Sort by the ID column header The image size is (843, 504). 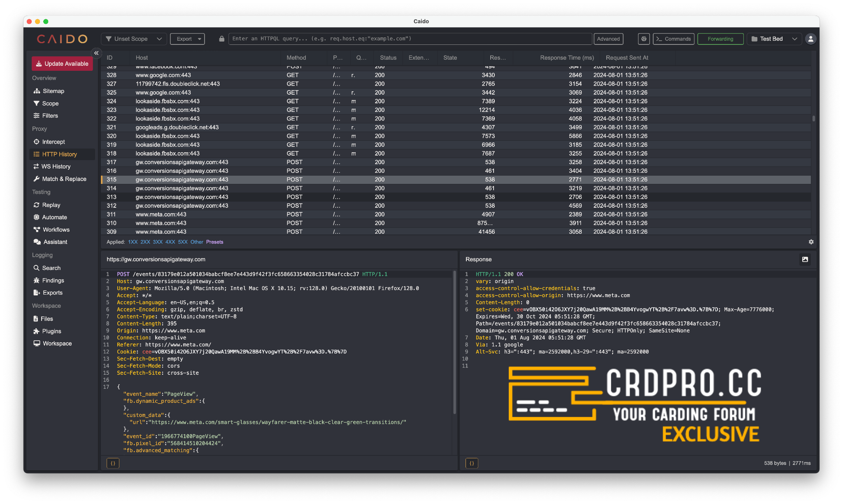(x=109, y=58)
